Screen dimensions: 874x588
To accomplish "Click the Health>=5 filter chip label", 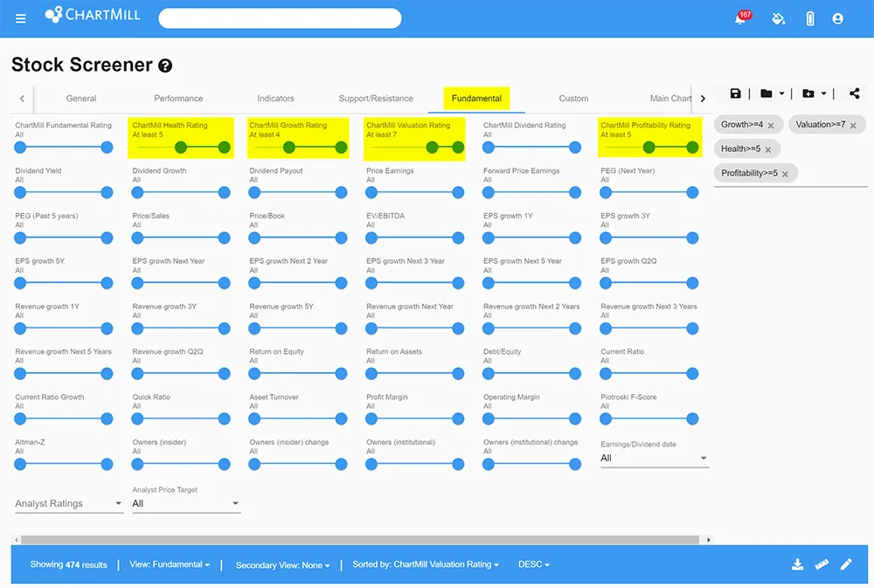I will tap(741, 149).
